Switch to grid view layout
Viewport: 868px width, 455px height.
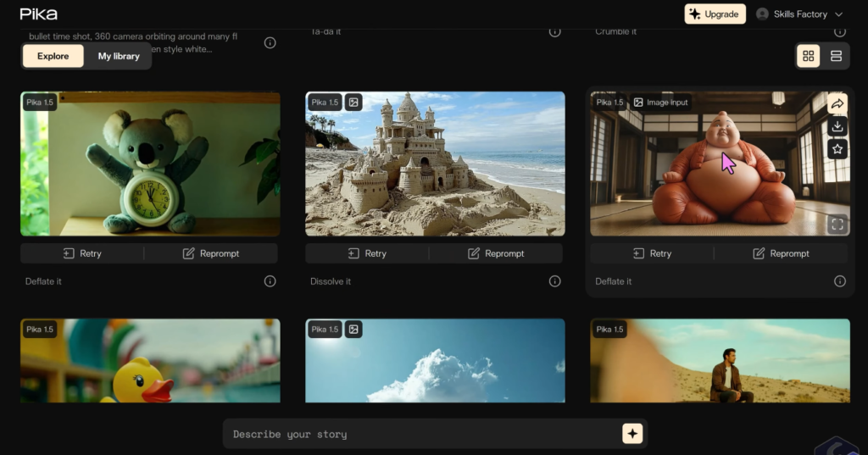click(808, 56)
